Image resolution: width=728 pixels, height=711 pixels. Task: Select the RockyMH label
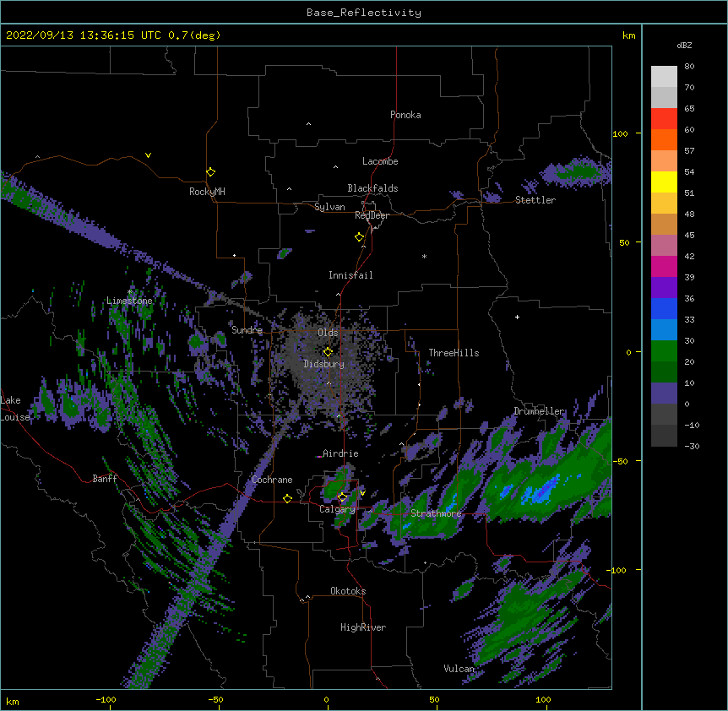pos(207,192)
